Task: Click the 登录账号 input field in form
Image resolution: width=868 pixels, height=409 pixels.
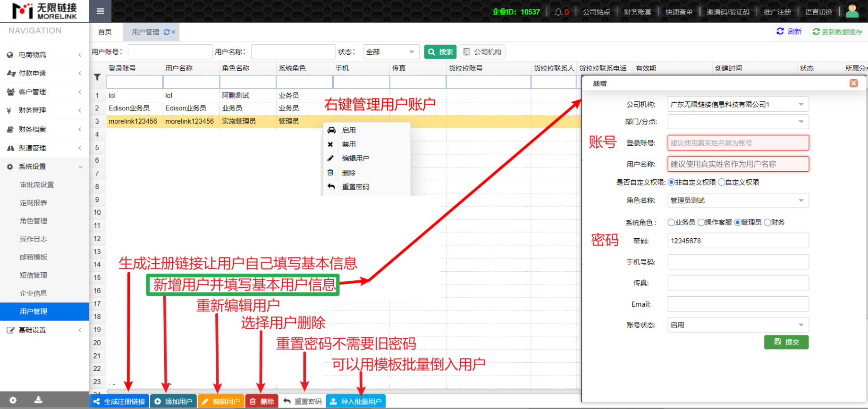Action: pyautogui.click(x=738, y=143)
